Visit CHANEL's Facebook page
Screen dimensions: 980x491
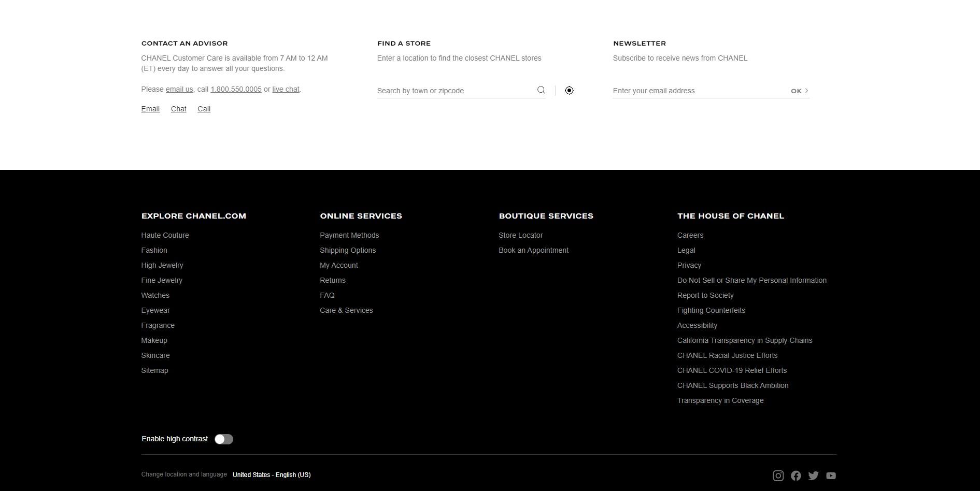coord(796,475)
